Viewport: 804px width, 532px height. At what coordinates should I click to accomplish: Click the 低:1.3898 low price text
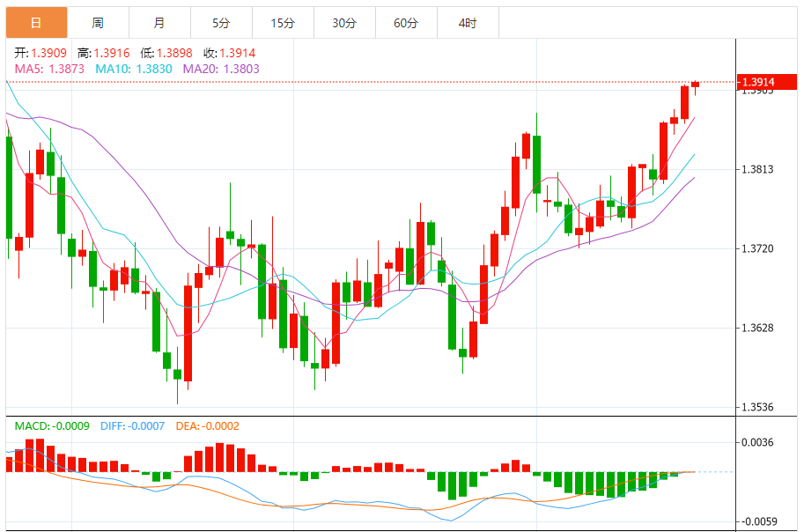[x=166, y=53]
